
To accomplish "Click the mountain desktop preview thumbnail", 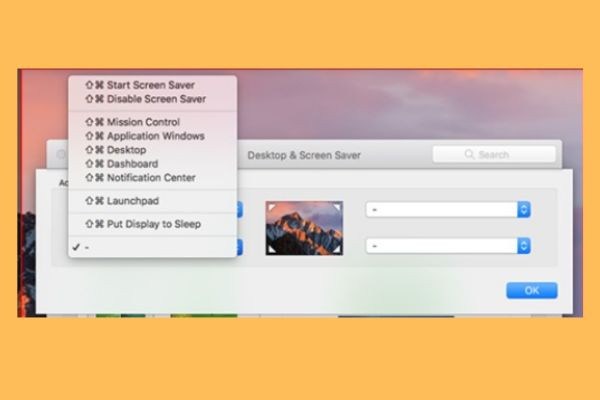I will click(304, 228).
